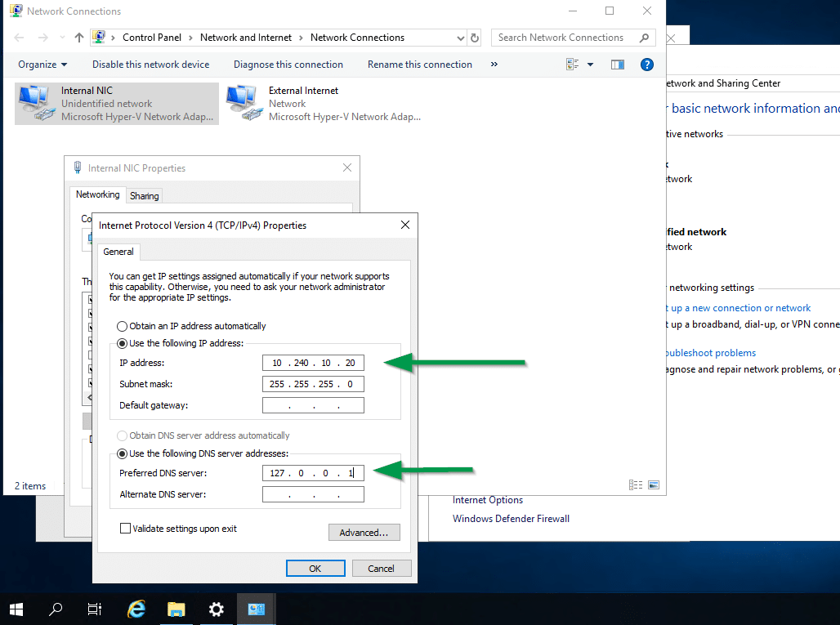Select Obtain an IP address automatically

(123, 326)
